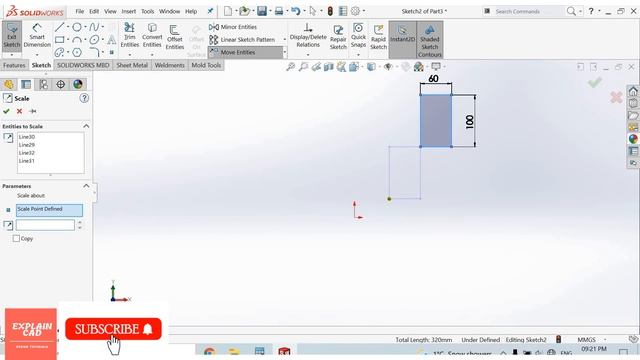Switch to the Weldments tab
This screenshot has height=360, width=640.
coord(169,65)
